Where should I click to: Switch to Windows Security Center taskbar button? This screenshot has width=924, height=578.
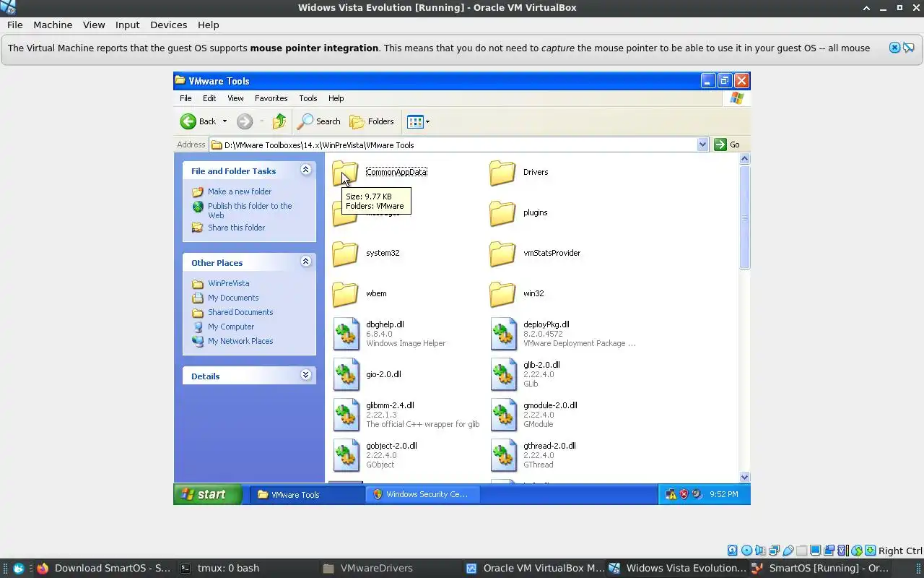click(x=422, y=494)
